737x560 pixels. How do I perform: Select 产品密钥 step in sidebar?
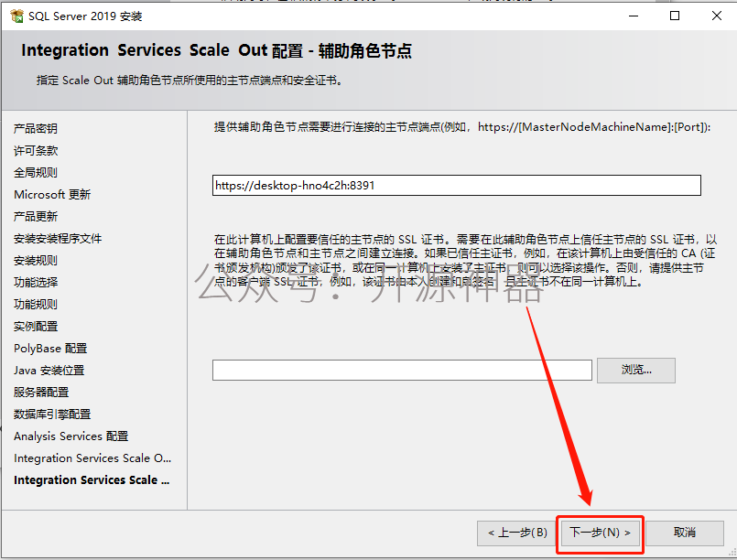36,129
